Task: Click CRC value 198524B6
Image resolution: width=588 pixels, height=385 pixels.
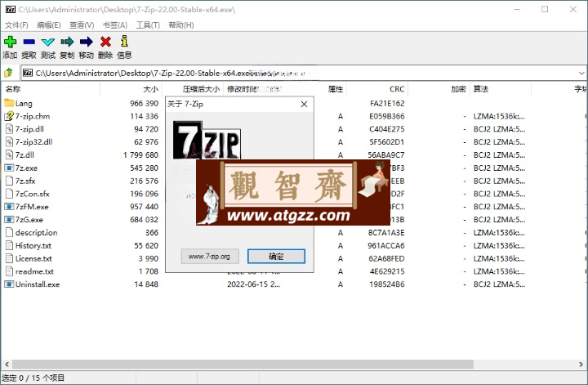Action: [387, 284]
